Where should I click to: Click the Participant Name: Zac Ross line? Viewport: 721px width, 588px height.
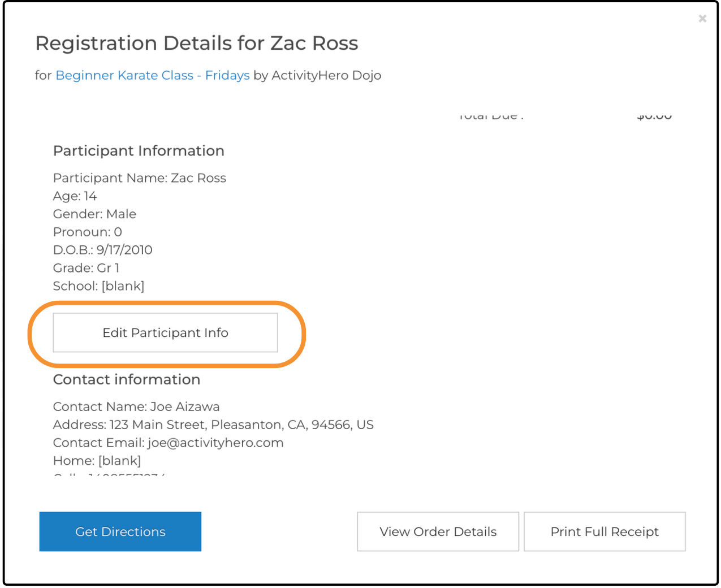(140, 178)
